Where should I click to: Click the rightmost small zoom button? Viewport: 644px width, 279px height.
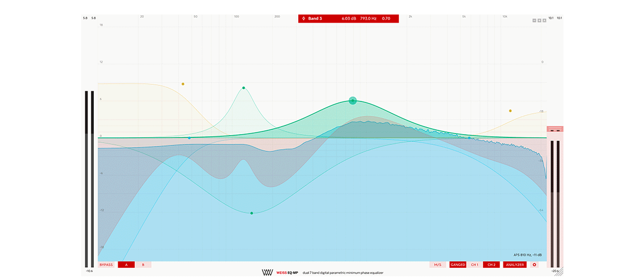tap(544, 20)
